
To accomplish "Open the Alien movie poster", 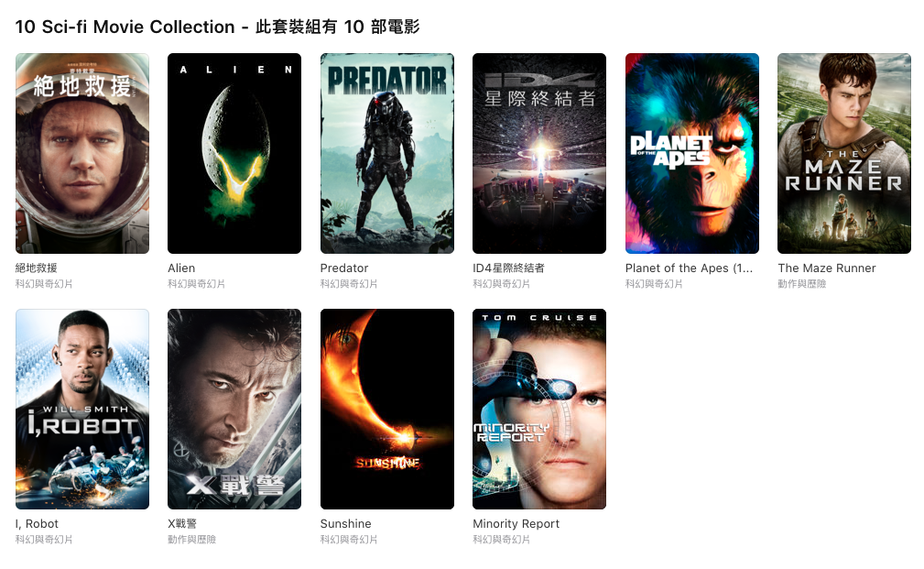I will [234, 153].
